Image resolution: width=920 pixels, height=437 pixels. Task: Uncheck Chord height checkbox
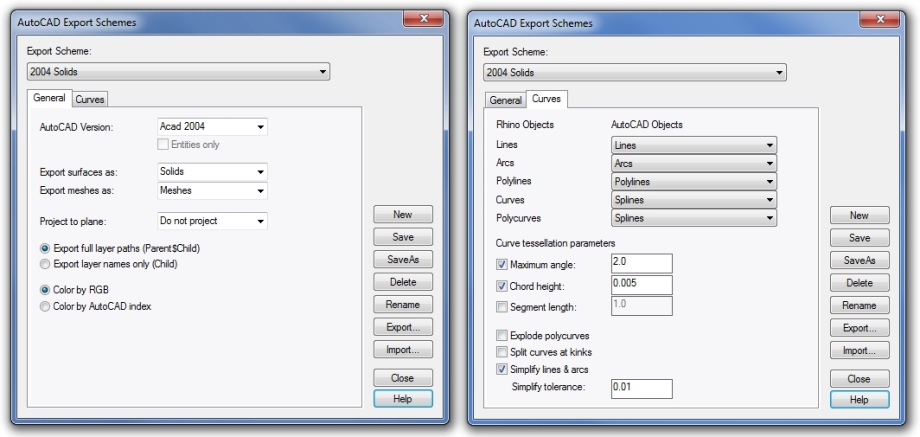502,286
